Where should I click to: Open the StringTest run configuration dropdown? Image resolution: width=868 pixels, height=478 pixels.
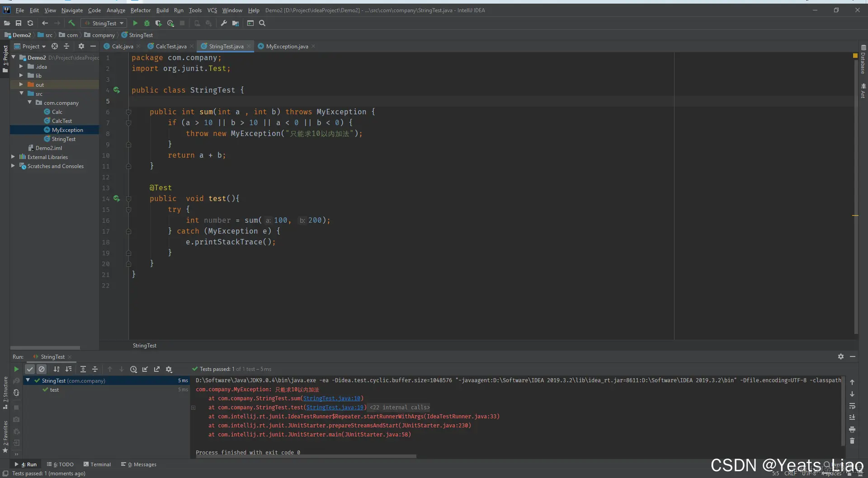104,23
